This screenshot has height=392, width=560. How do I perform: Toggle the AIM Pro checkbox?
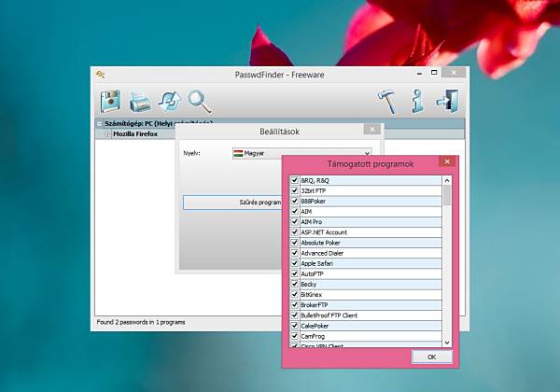[x=294, y=221]
